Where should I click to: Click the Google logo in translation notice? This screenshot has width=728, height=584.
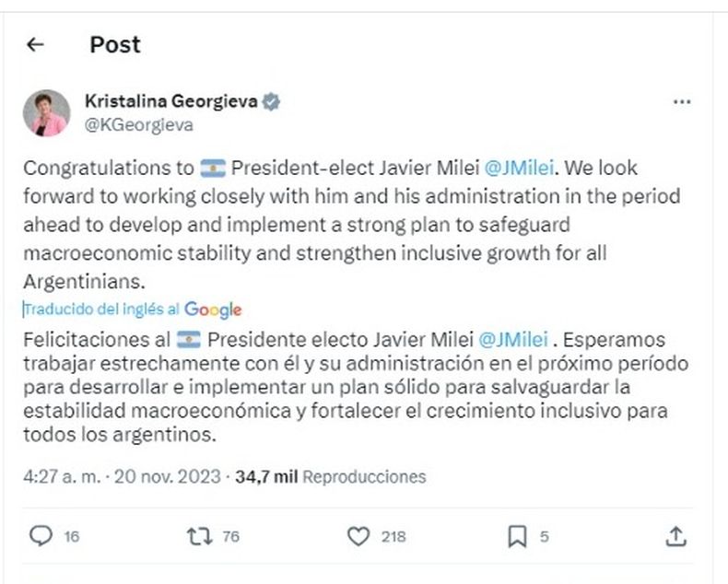[213, 310]
